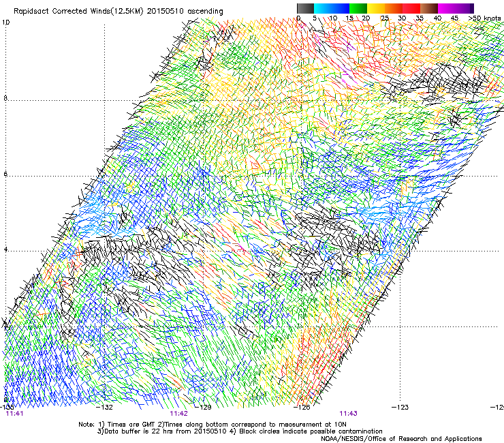Click the longitude label '-126'
Image resolution: width=504 pixels, height=443 pixels.
[x=302, y=407]
